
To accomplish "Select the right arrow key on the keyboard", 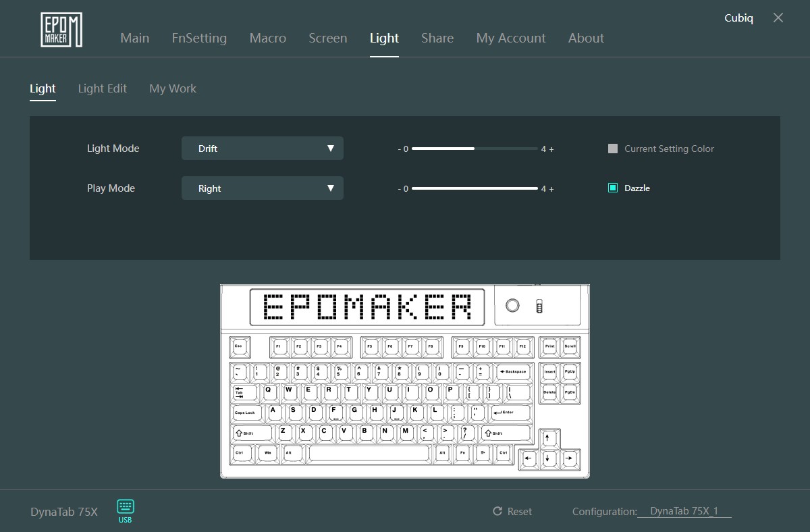I will 570,458.
